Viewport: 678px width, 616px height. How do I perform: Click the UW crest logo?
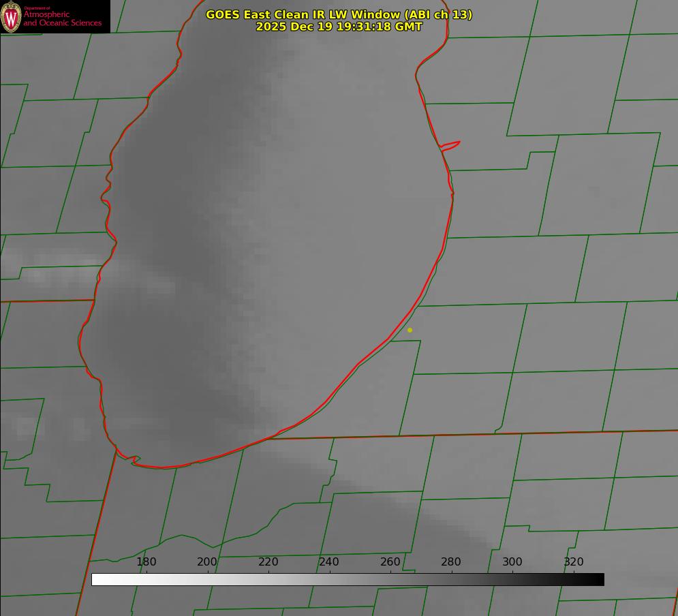pos(12,16)
